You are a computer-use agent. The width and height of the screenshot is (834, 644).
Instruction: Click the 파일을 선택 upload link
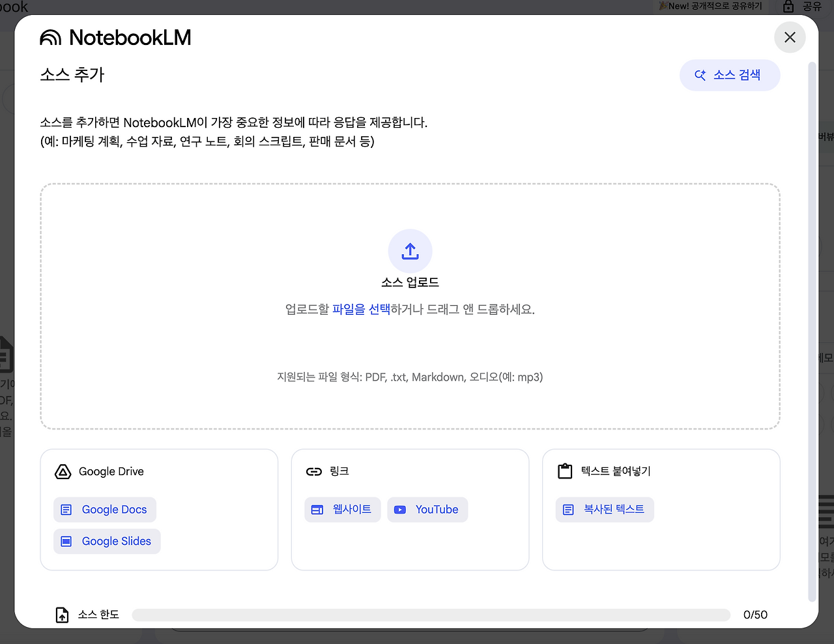point(363,310)
